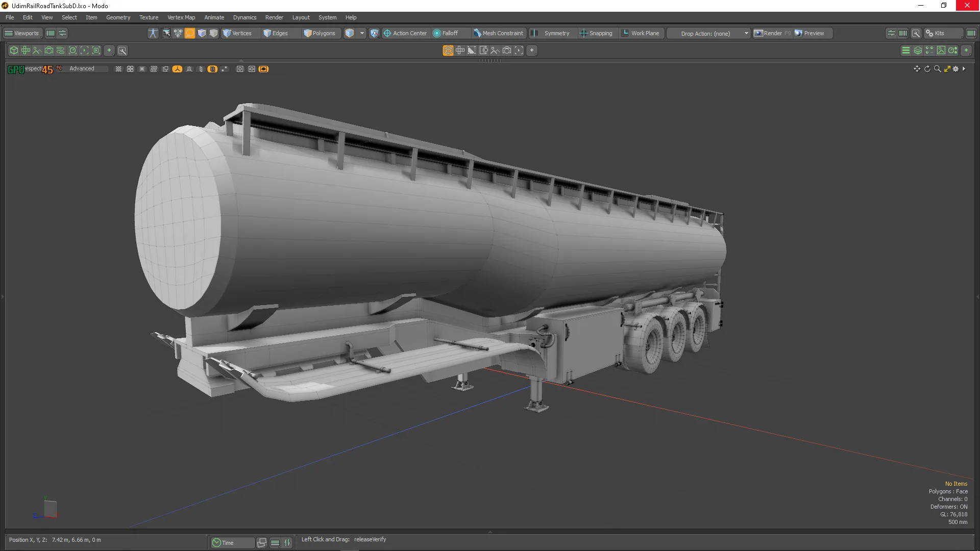
Task: Expand the bottom panel handle arrow
Action: tap(490, 532)
